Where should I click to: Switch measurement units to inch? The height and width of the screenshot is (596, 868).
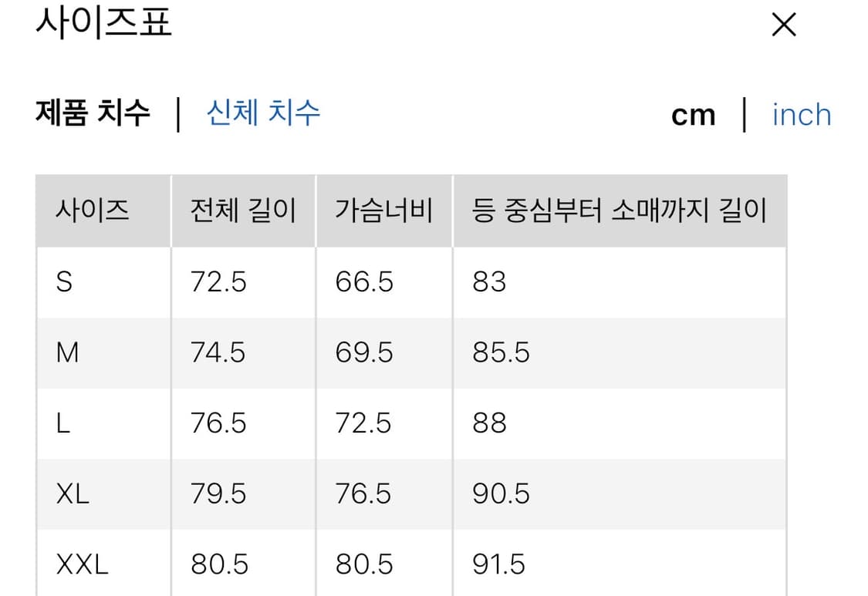coord(801,114)
